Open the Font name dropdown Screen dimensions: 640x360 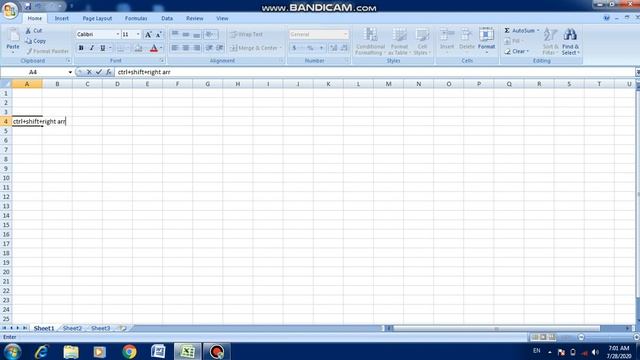click(118, 34)
